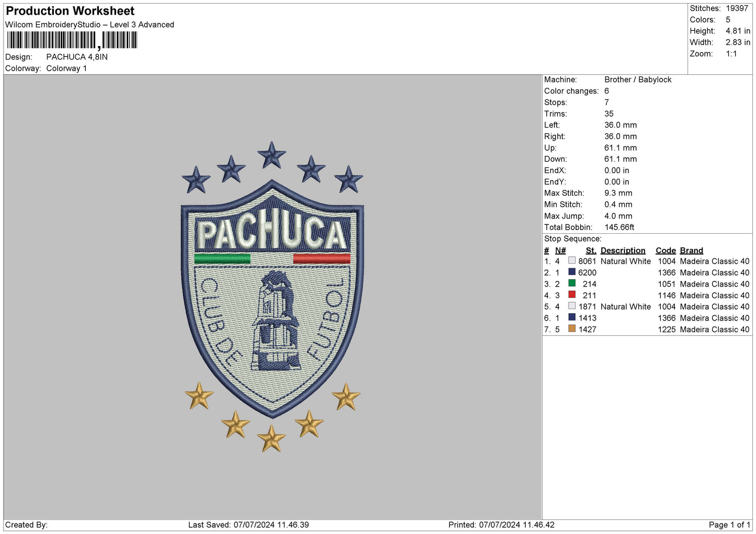The width and height of the screenshot is (756, 534).
Task: Click the Stitches value 19397
Action: (737, 8)
